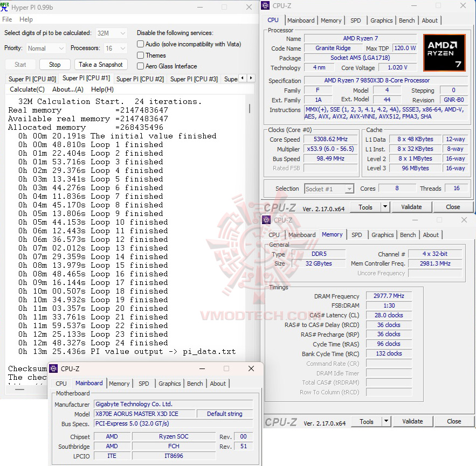This screenshot has width=476, height=466.
Task: Click the DRAM Frequency 2977.7 MHz field
Action: [x=389, y=296]
